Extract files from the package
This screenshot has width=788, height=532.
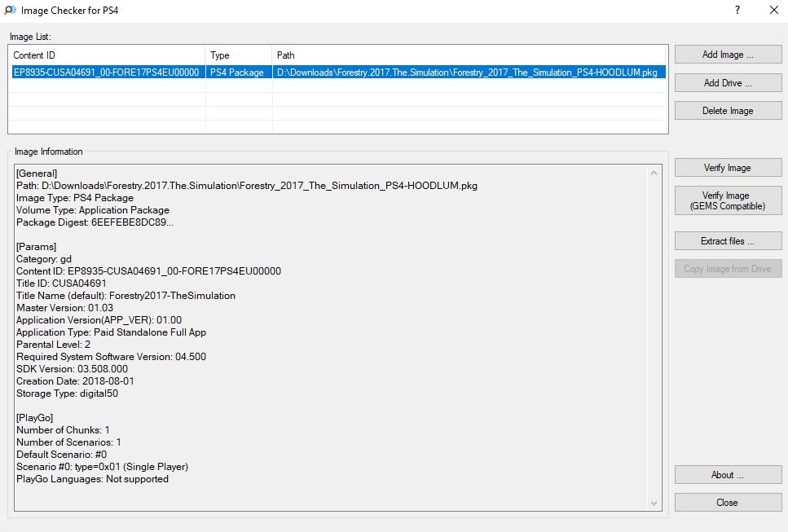728,241
